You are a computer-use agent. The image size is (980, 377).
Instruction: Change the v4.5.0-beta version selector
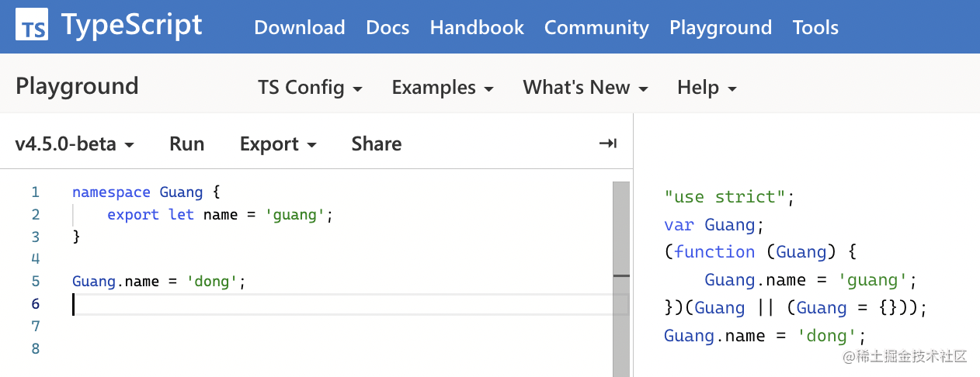(75, 144)
